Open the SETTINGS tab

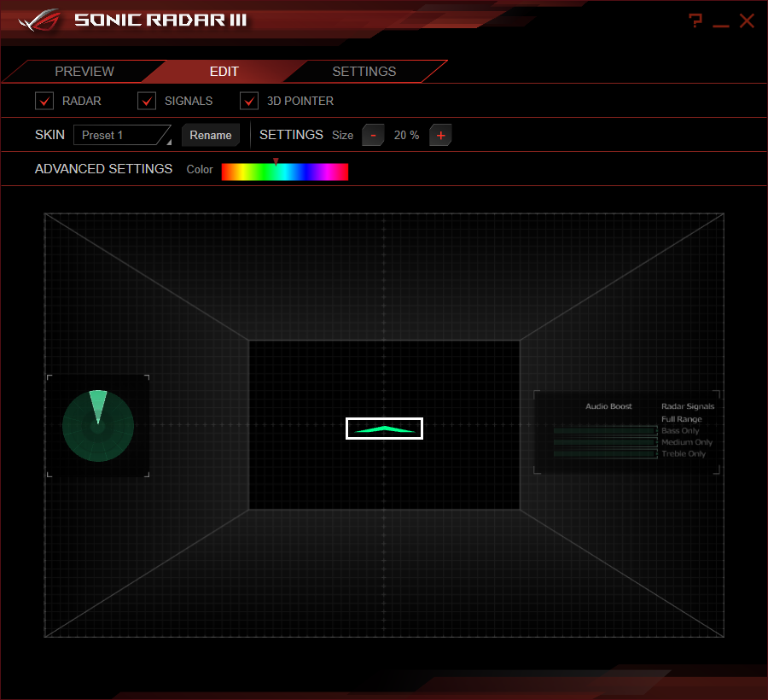tap(364, 72)
